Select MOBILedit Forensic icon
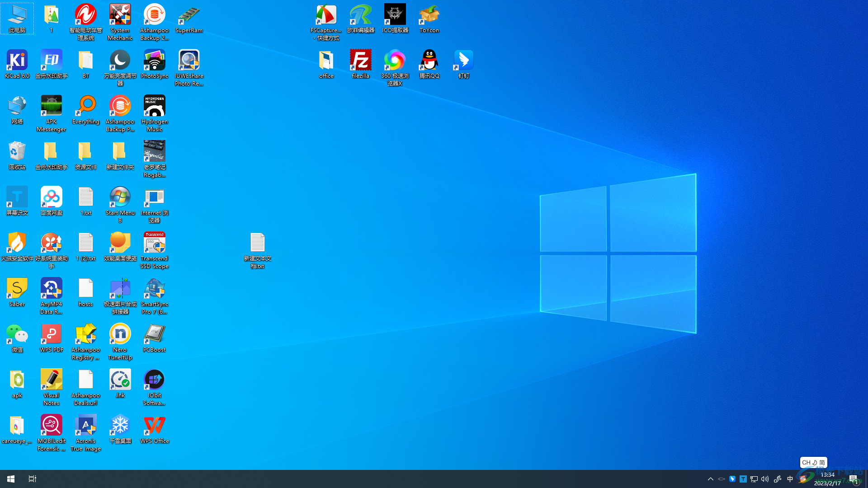868x488 pixels. (x=52, y=433)
